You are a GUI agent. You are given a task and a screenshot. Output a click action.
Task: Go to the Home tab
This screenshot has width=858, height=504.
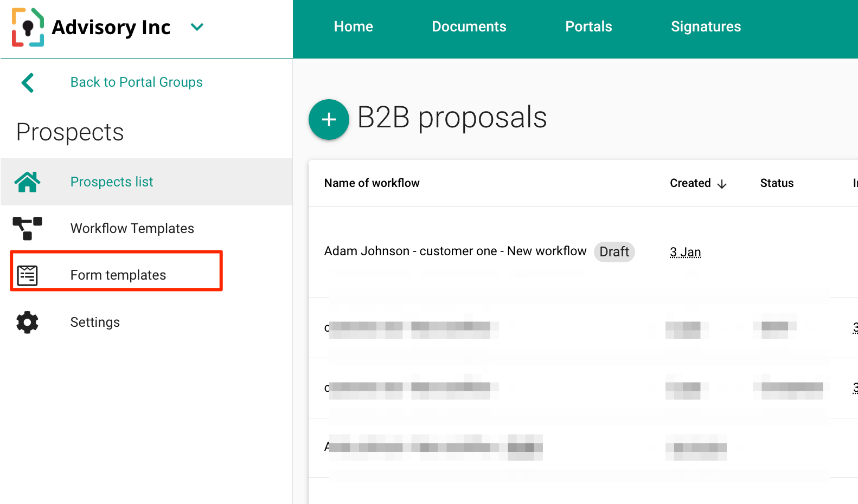(353, 27)
